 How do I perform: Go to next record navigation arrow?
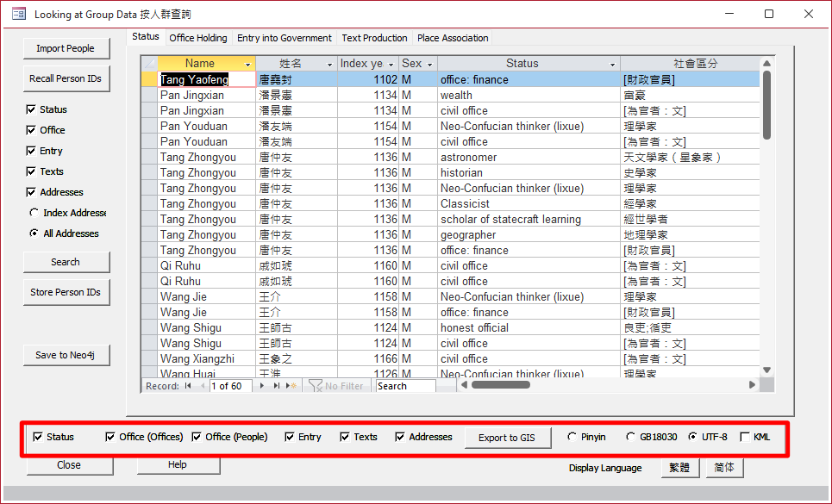pos(262,386)
